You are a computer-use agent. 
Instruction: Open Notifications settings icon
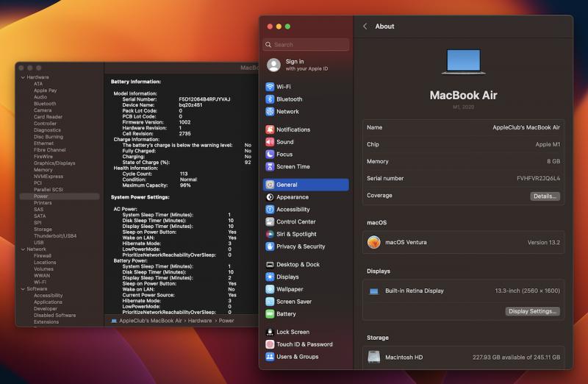point(270,129)
